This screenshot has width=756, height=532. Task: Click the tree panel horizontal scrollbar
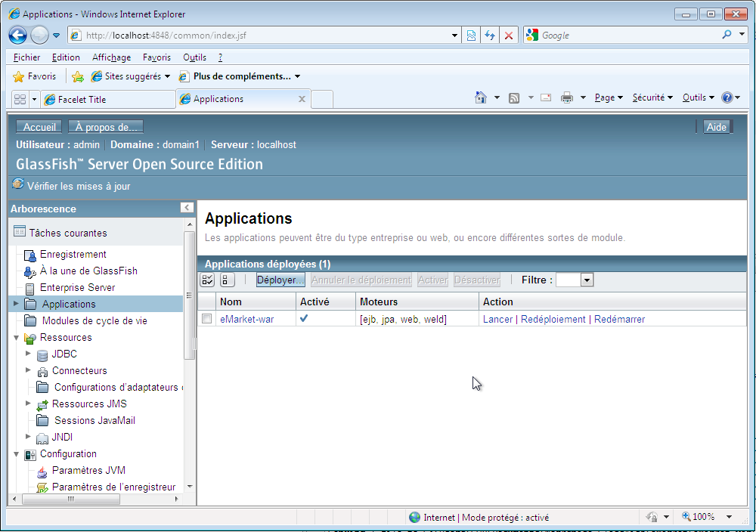pos(71,499)
